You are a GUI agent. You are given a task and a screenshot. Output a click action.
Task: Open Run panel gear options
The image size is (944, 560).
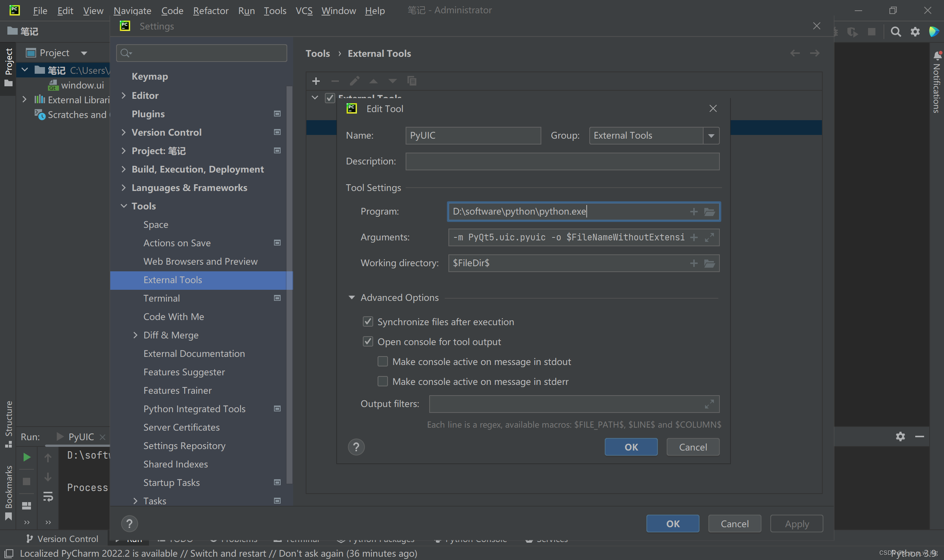[x=900, y=436]
